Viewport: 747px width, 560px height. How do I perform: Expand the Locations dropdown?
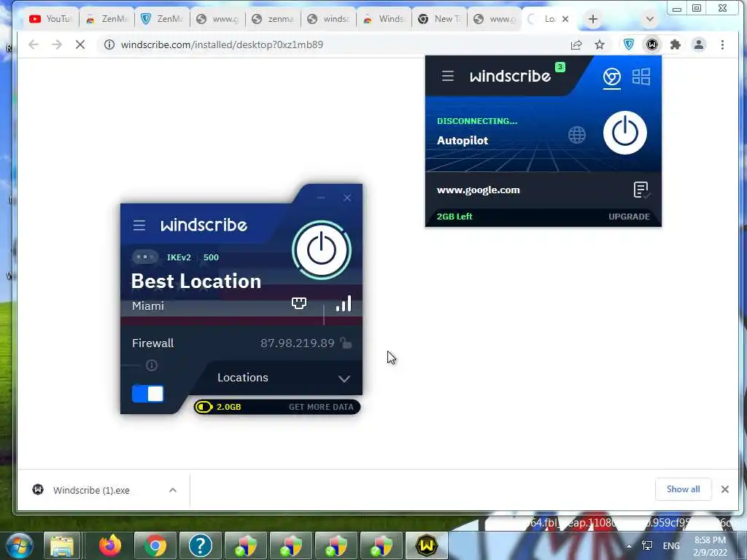coord(284,378)
